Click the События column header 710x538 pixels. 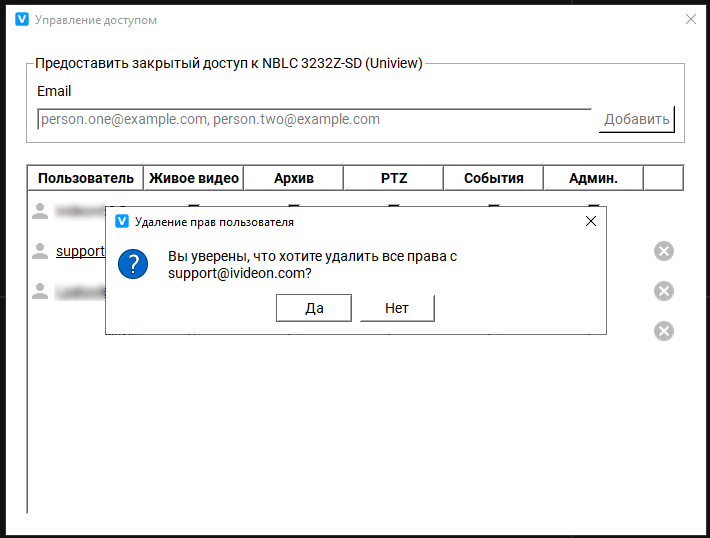coord(493,178)
